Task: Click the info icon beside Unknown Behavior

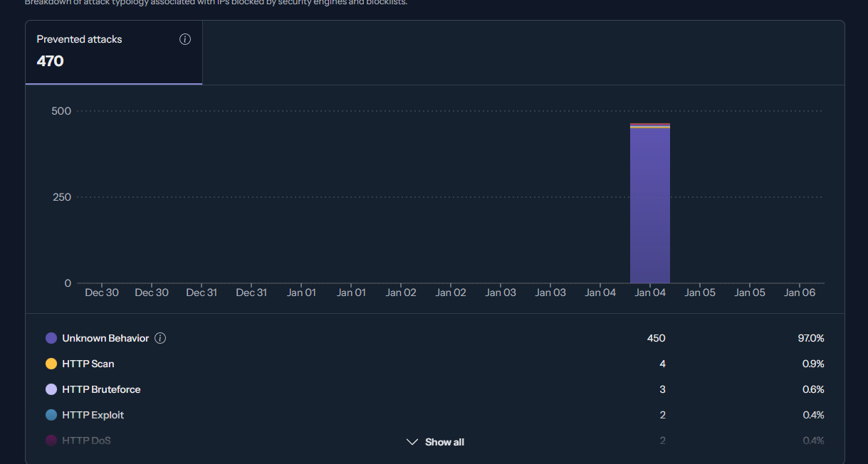Action: point(160,338)
